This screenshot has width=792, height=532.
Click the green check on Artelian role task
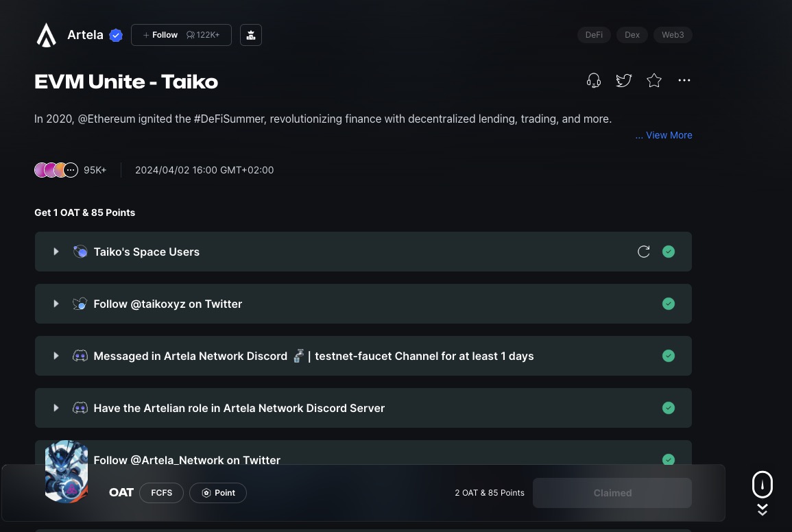click(669, 408)
